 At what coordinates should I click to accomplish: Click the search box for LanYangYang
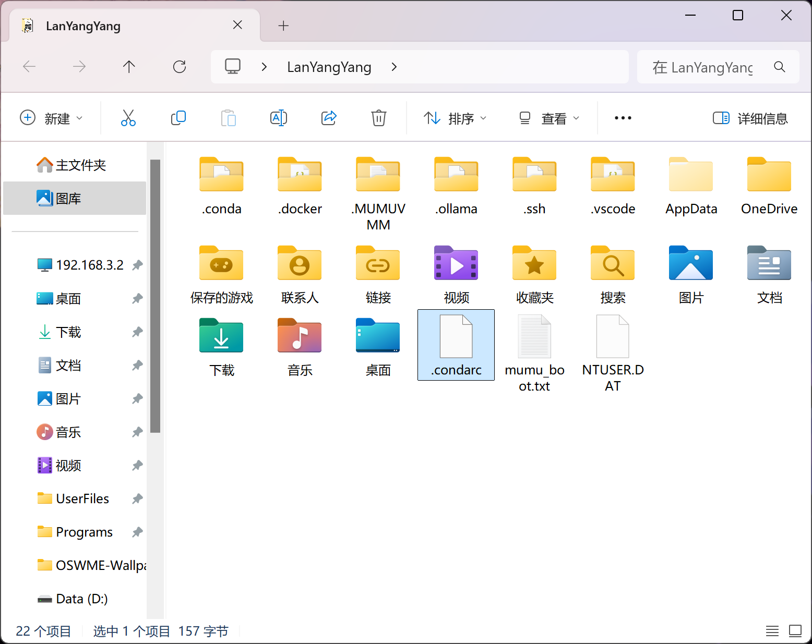coord(710,67)
